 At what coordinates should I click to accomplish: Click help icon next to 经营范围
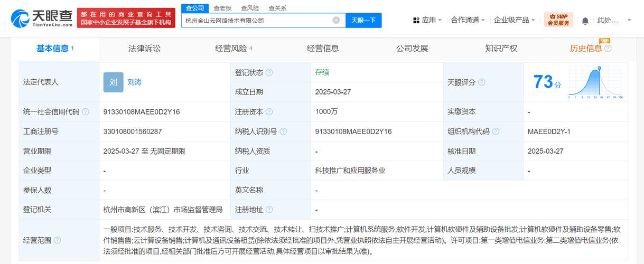pyautogui.click(x=57, y=240)
